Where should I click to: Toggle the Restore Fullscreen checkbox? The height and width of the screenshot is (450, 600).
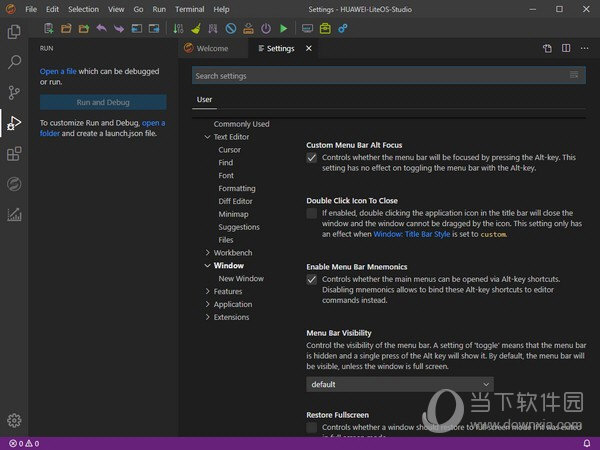312,427
